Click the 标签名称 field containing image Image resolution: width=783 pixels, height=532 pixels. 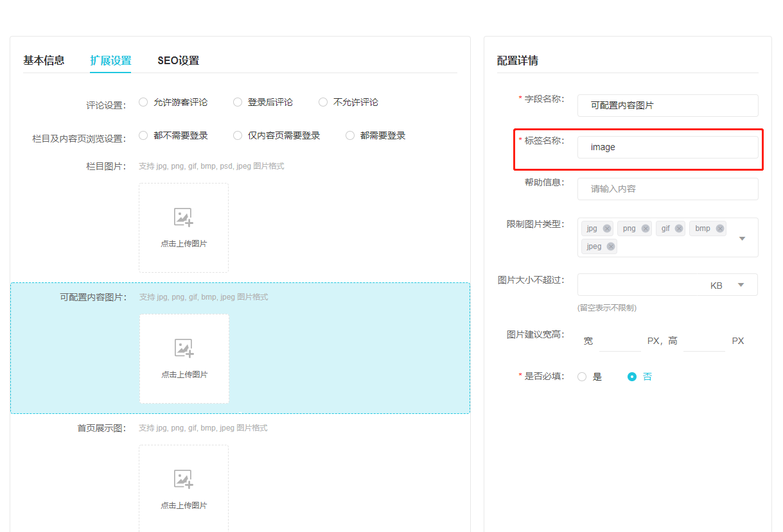(x=667, y=147)
